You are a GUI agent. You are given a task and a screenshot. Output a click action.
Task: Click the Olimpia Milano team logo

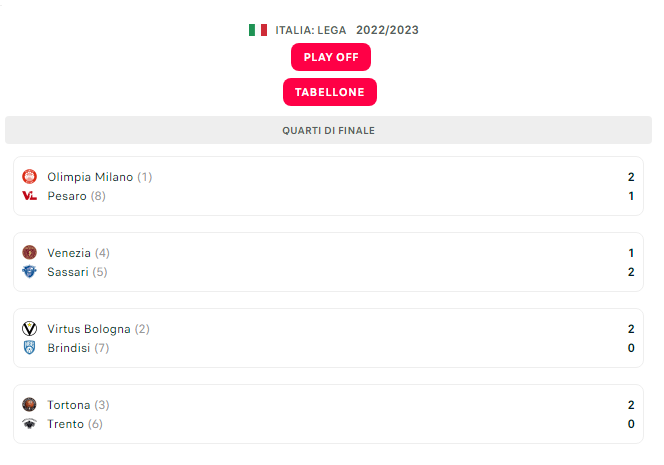point(29,177)
